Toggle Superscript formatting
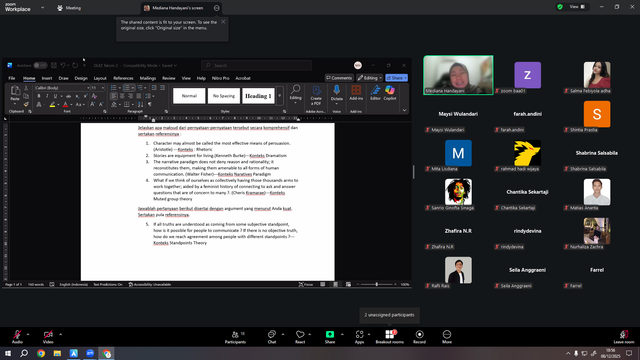This screenshot has height=360, width=640. (x=85, y=96)
